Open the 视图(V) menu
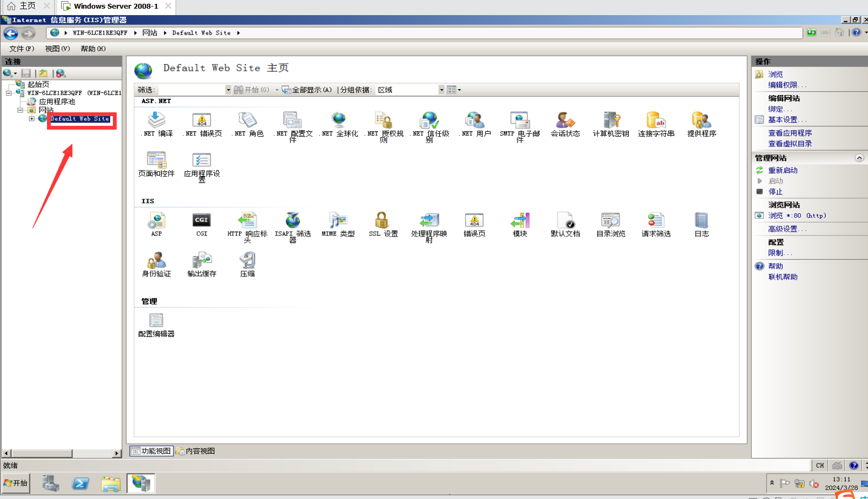The width and height of the screenshot is (868, 499). pos(57,49)
